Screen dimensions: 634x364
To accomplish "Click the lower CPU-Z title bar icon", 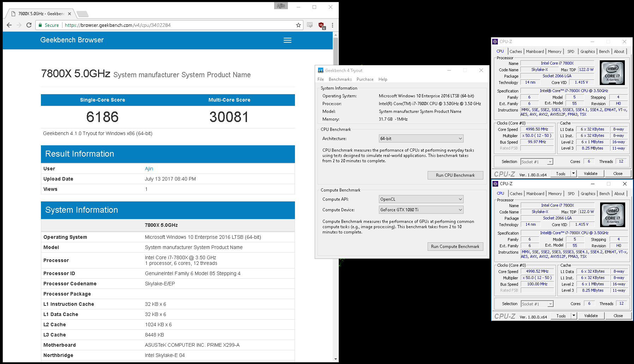I will click(496, 183).
